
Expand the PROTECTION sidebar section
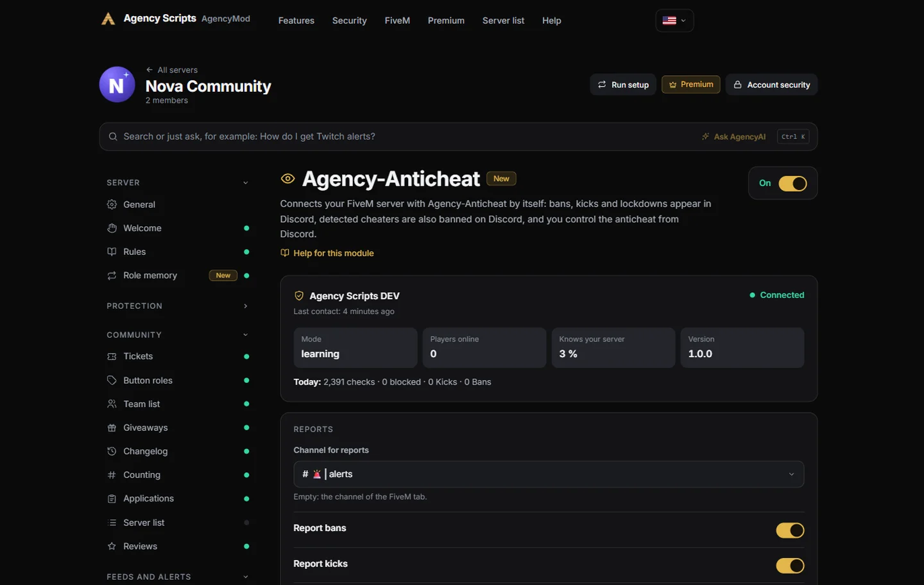(x=245, y=306)
